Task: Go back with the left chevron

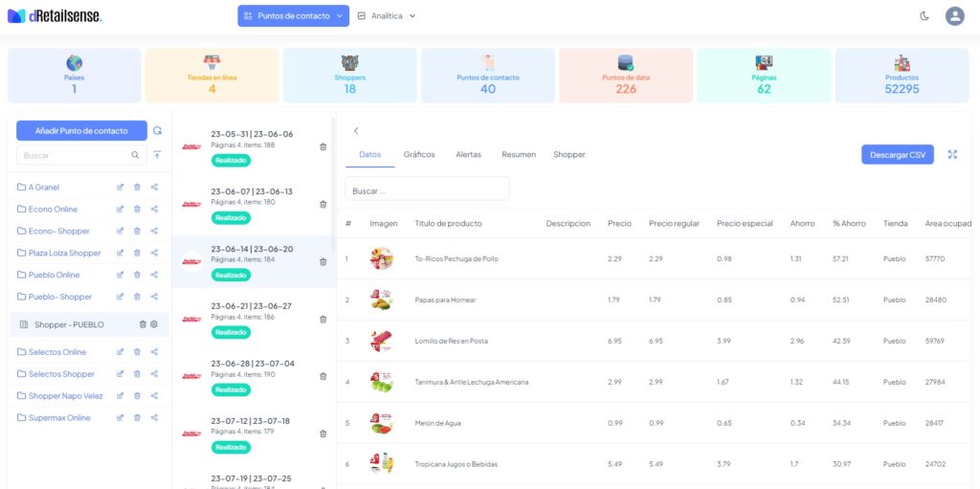Action: tap(356, 131)
